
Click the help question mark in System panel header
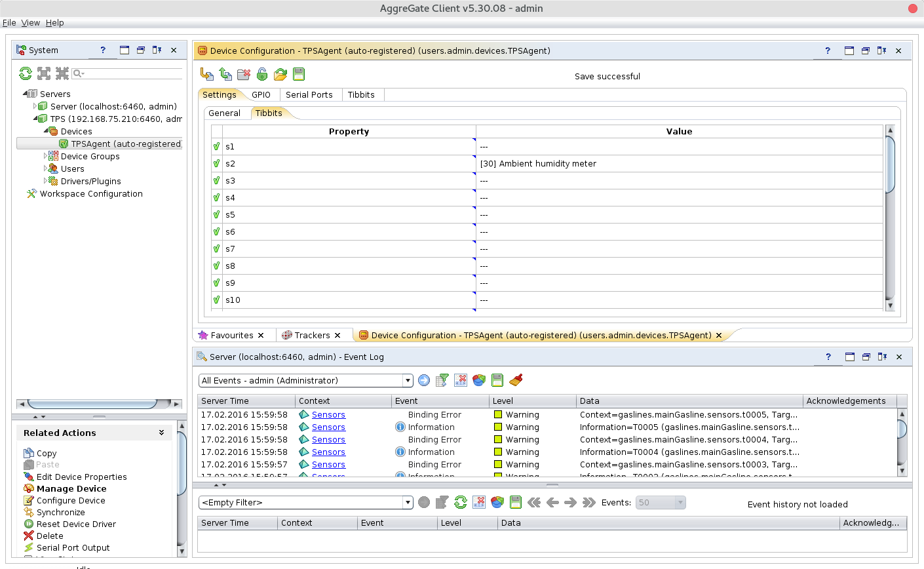[103, 50]
